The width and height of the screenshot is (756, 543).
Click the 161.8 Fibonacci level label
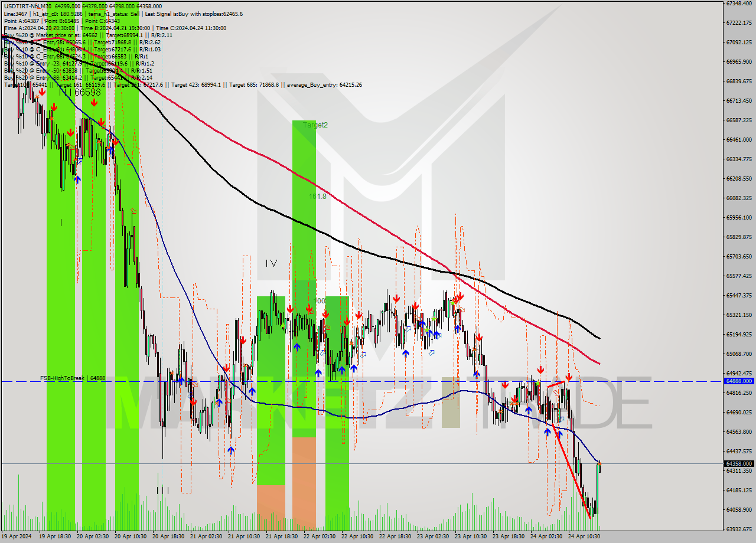coord(317,196)
